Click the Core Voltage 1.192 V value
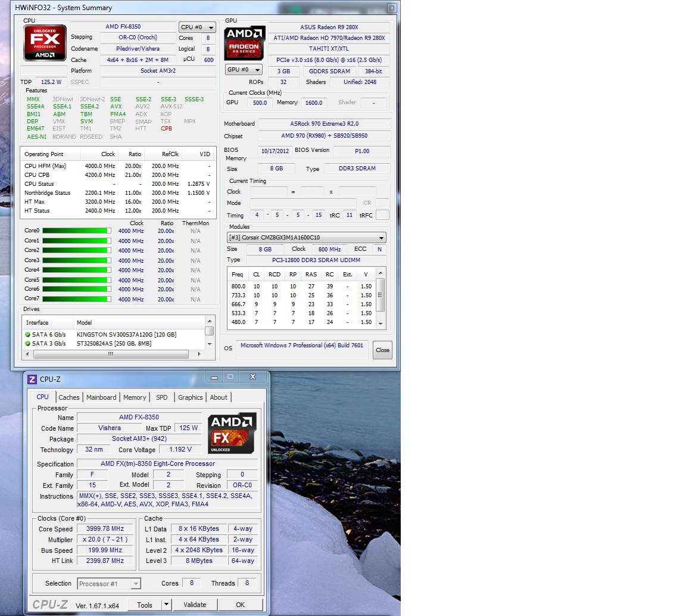 tap(180, 450)
